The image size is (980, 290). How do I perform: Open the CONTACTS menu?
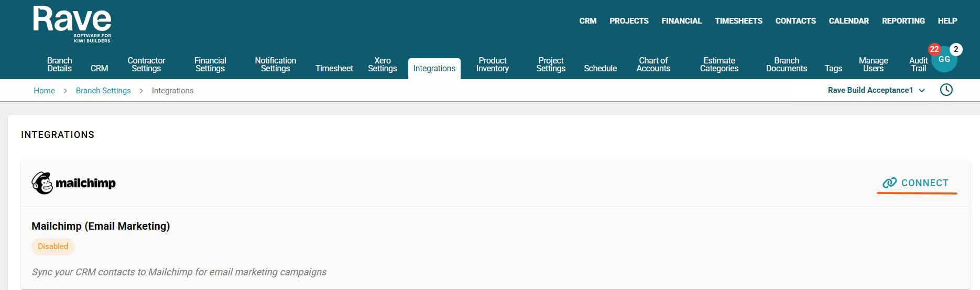[x=796, y=21]
